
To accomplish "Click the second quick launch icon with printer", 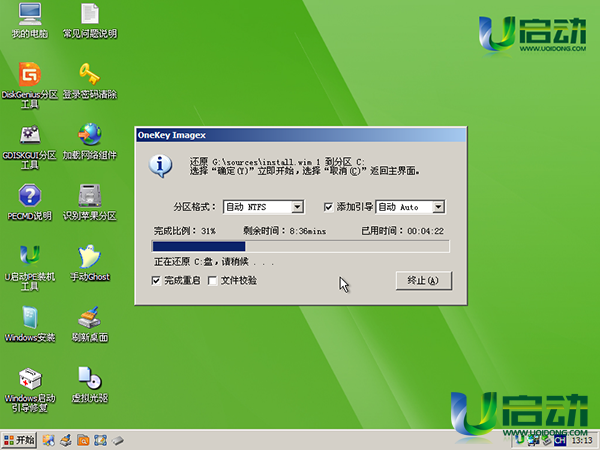I will [66, 440].
